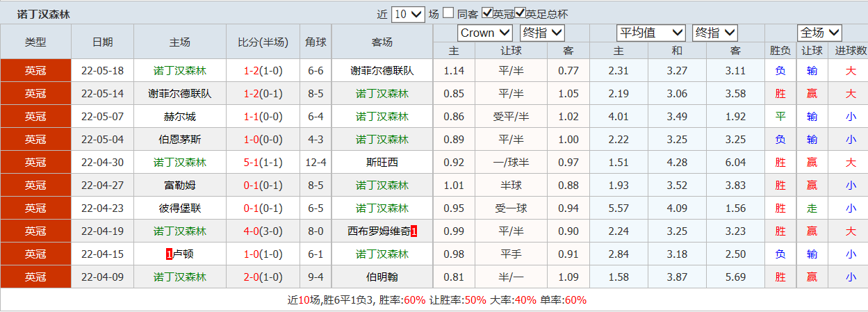
Task: Open 终指 dropdown beside 平均值
Action: 714,33
